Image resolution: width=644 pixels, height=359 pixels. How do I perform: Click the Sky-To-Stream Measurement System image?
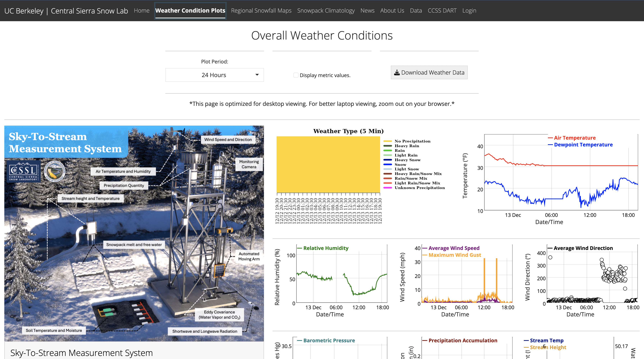pos(134,234)
